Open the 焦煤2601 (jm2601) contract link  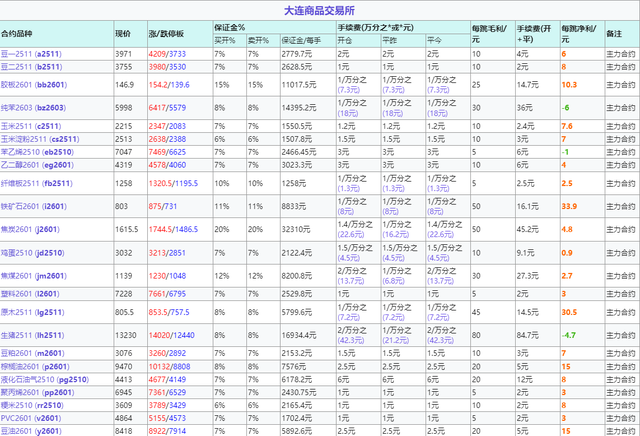(34, 276)
